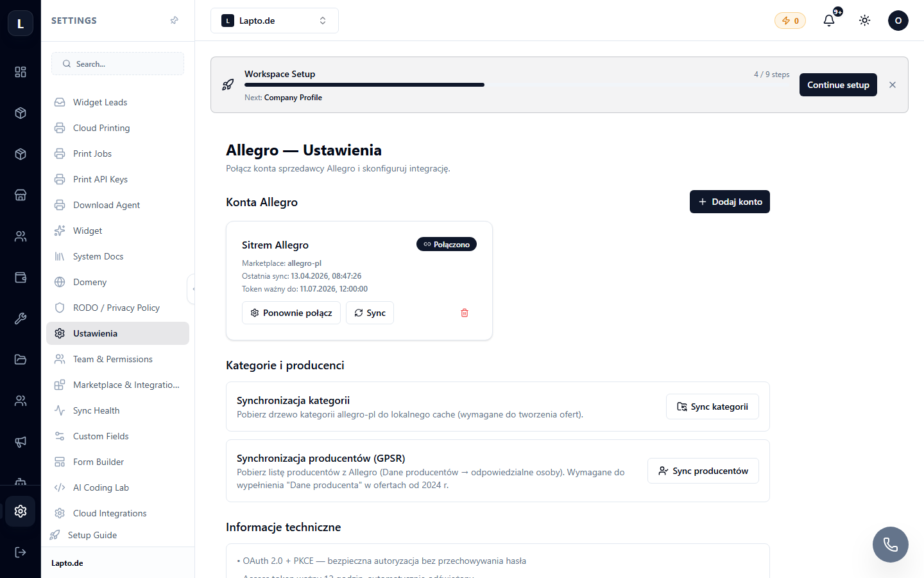Go to Cloud Integrations
The height and width of the screenshot is (578, 924).
click(x=117, y=513)
